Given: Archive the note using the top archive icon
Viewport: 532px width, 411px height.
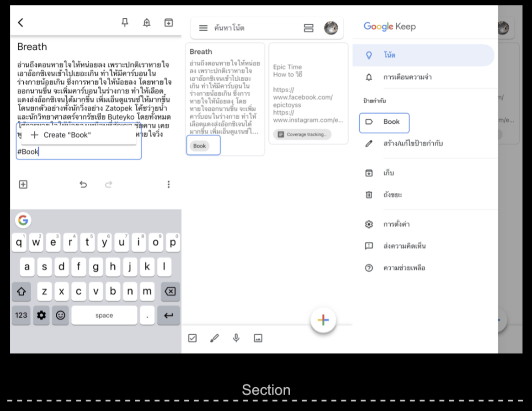Looking at the screenshot, I should [169, 23].
